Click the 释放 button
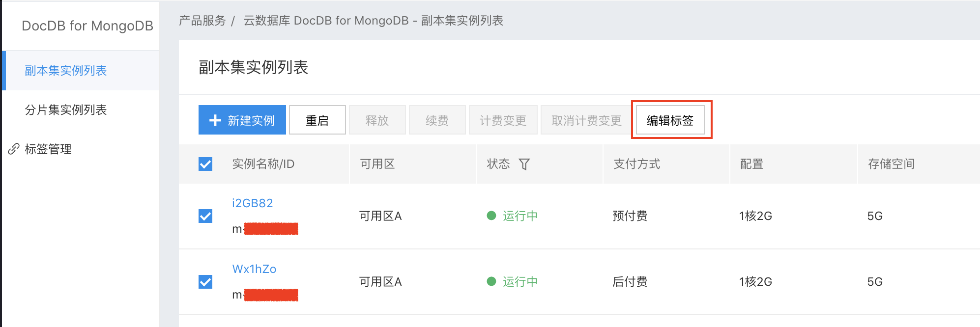 click(377, 120)
